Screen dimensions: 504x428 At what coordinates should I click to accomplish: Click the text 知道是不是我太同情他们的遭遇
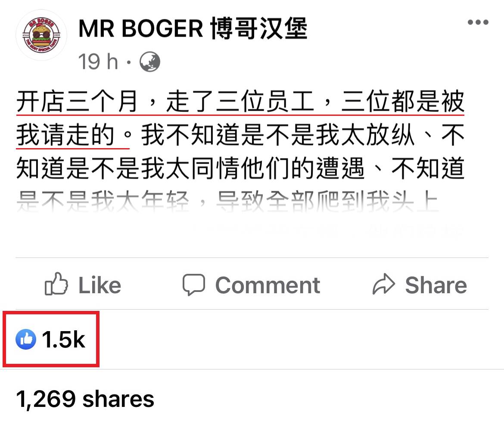[190, 168]
